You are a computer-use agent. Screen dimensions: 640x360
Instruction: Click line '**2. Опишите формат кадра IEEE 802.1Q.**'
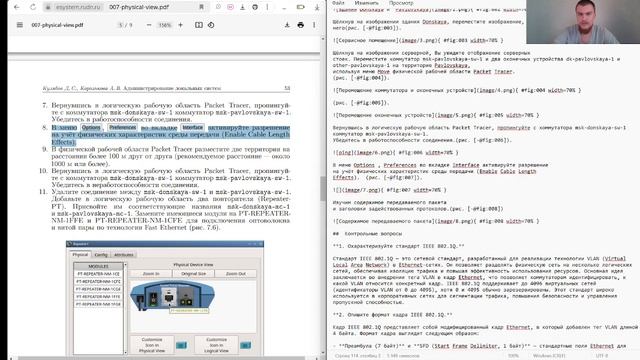pos(393,315)
